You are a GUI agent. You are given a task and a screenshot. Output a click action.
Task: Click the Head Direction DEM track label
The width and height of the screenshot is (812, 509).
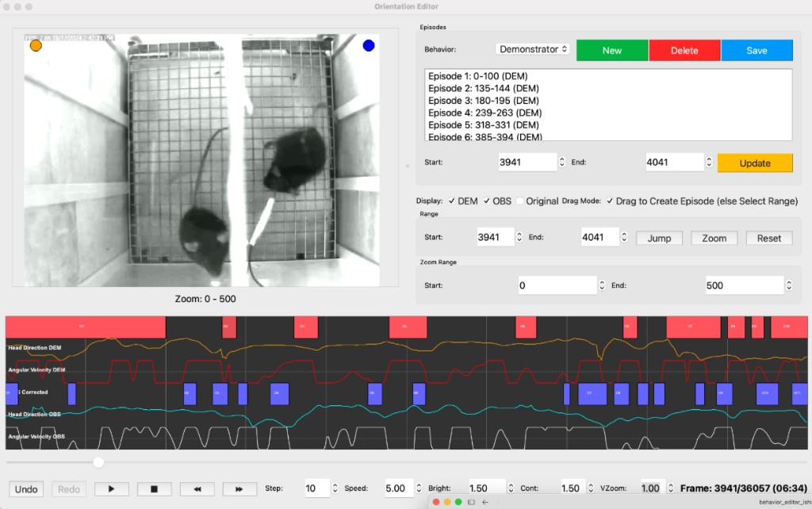[x=35, y=347]
